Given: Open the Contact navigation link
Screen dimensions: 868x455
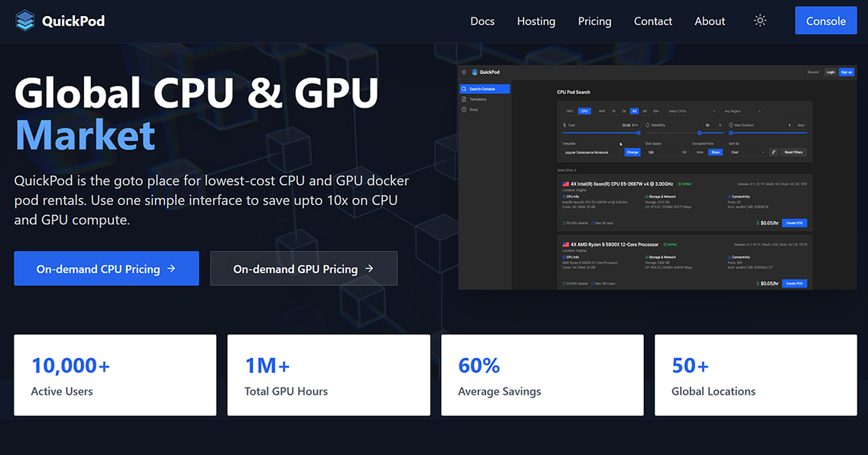Looking at the screenshot, I should pyautogui.click(x=653, y=21).
